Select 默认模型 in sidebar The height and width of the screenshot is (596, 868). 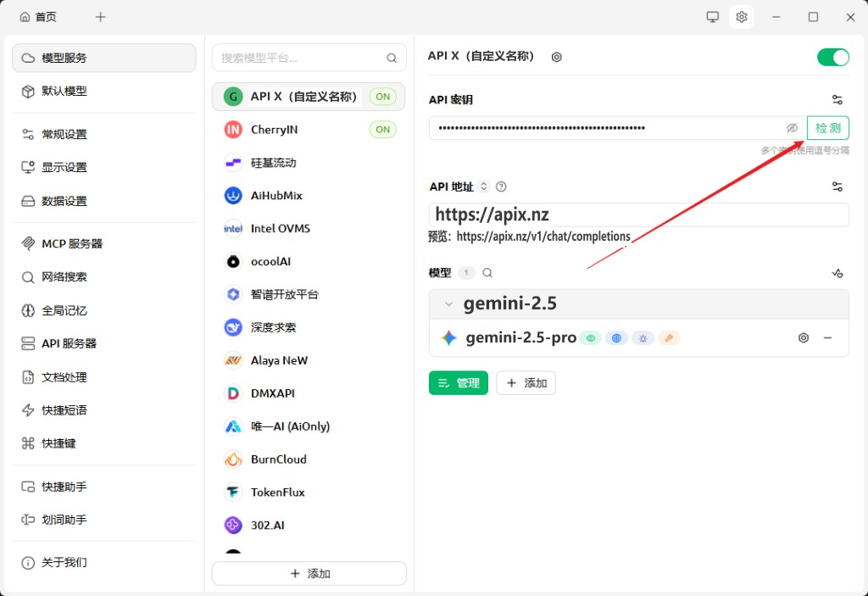104,91
